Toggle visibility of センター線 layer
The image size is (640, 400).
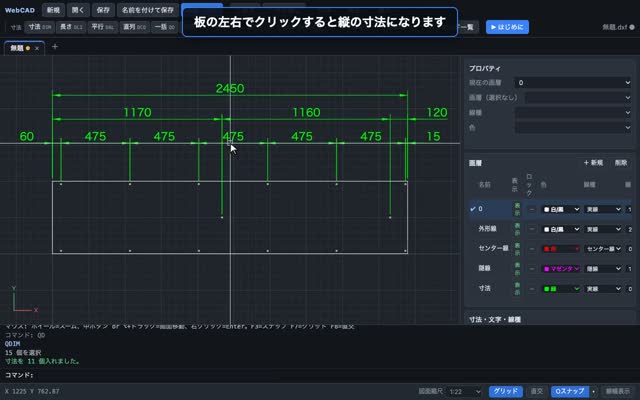click(517, 249)
